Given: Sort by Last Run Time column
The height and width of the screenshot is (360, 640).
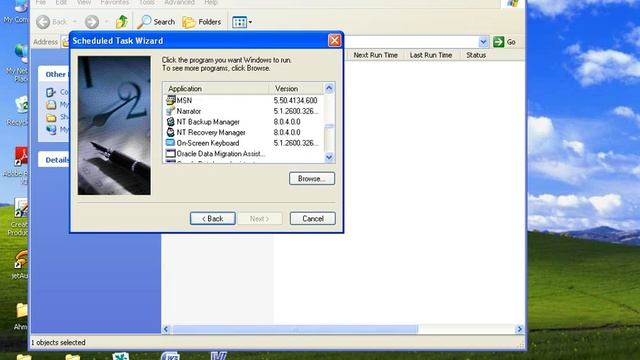Looking at the screenshot, I should coord(431,55).
